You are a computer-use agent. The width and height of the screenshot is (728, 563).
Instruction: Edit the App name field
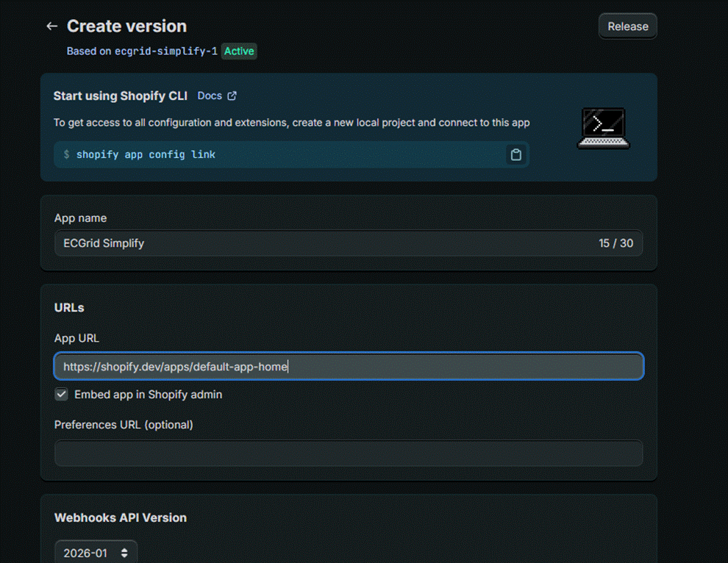click(x=349, y=243)
